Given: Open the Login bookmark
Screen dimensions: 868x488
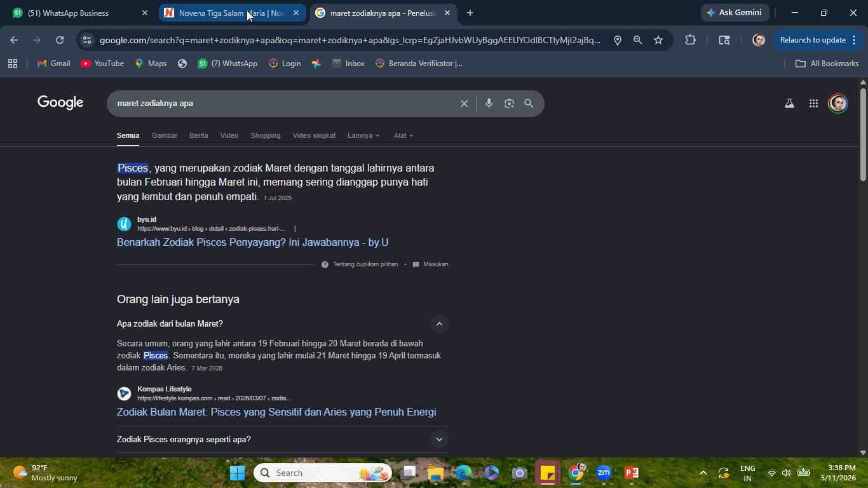Looking at the screenshot, I should tap(285, 64).
